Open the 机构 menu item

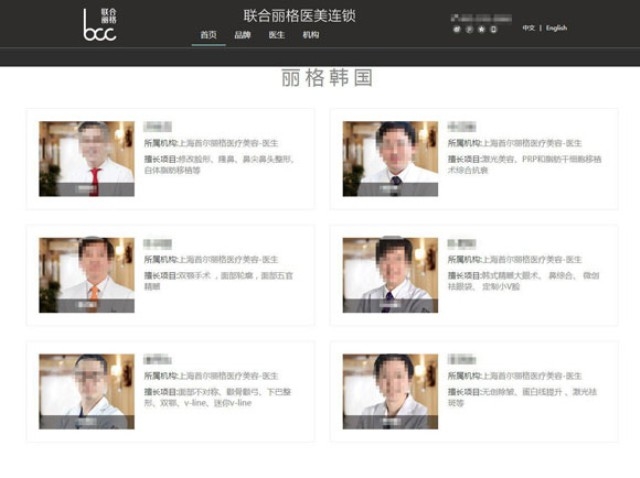pyautogui.click(x=311, y=35)
